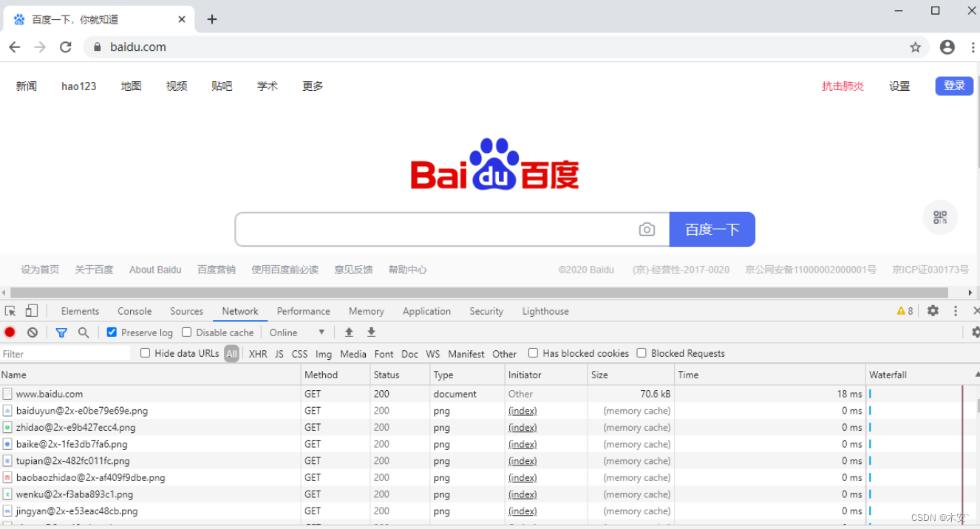Click the Waterfall column header
The width and height of the screenshot is (980, 529).
pyautogui.click(x=922, y=375)
